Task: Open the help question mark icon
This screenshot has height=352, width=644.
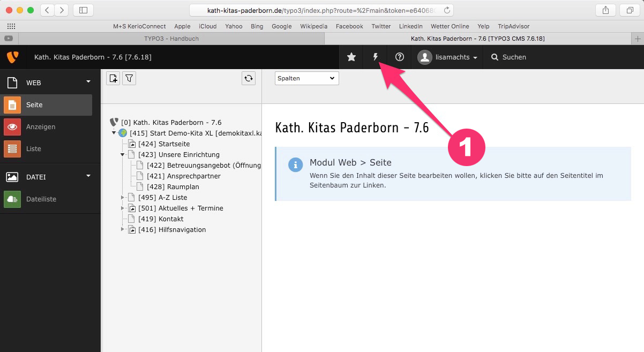Action: point(399,57)
